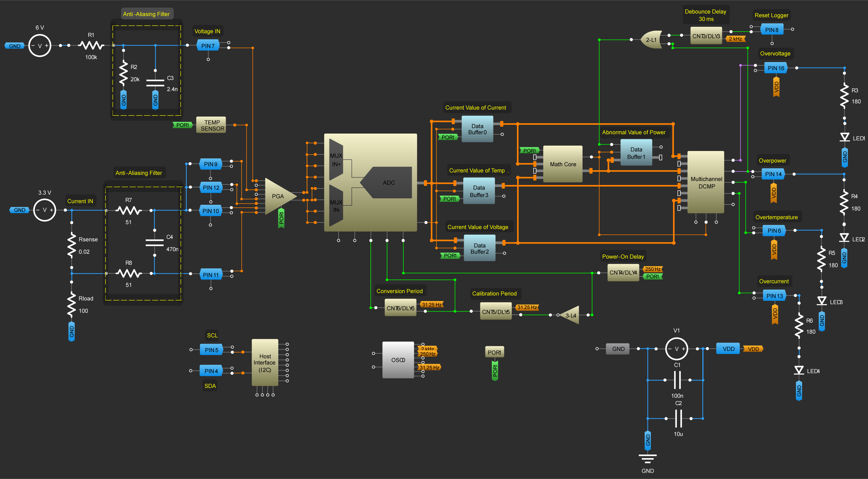
Task: Select the standalone POR block
Action: coord(494,352)
